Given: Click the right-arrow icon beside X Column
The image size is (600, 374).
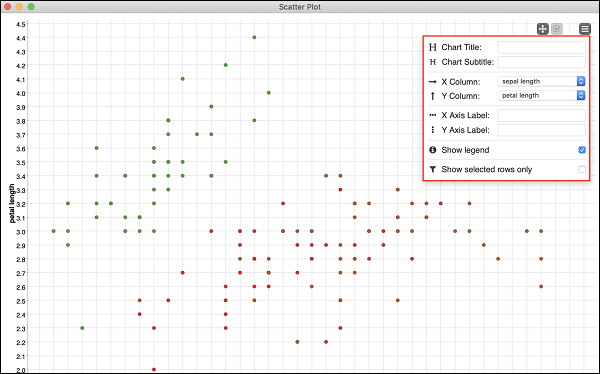Looking at the screenshot, I should point(433,82).
